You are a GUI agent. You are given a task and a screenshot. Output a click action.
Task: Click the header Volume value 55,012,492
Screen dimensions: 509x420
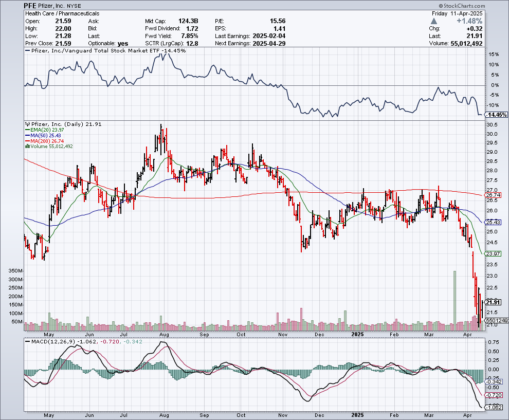[466, 43]
